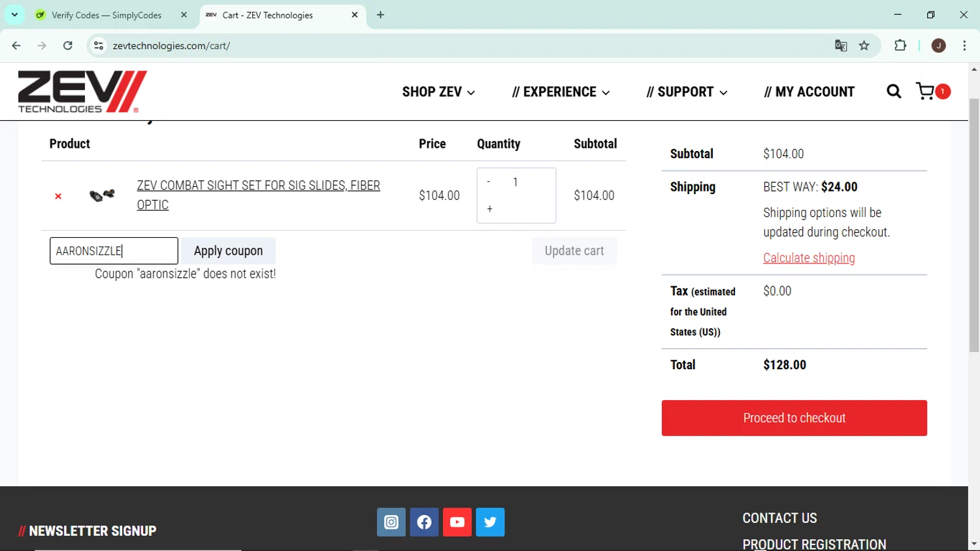The height and width of the screenshot is (551, 980).
Task: Open the // MY ACCOUNT menu item
Action: (x=809, y=92)
